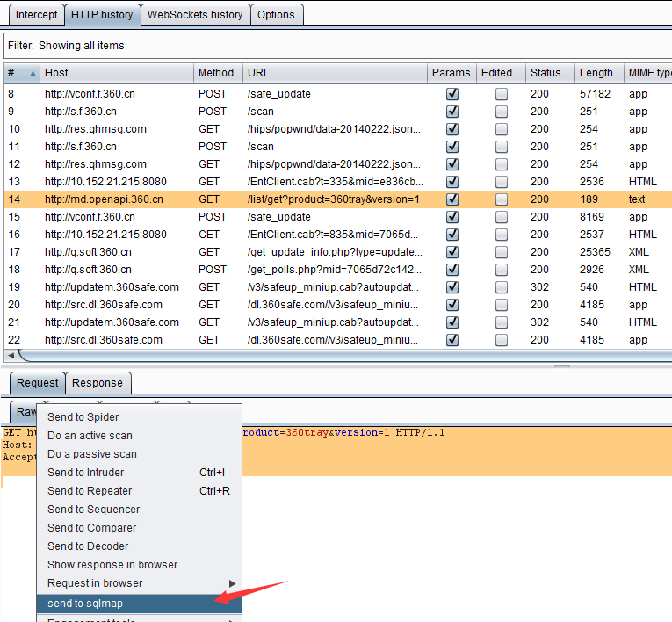Click the filter bar showing all items
672x622 pixels.
point(334,45)
